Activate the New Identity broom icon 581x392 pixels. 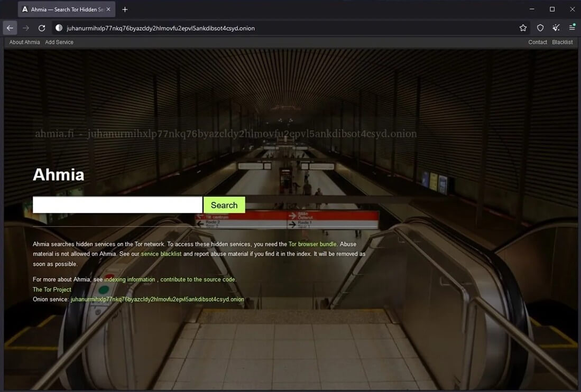point(556,27)
